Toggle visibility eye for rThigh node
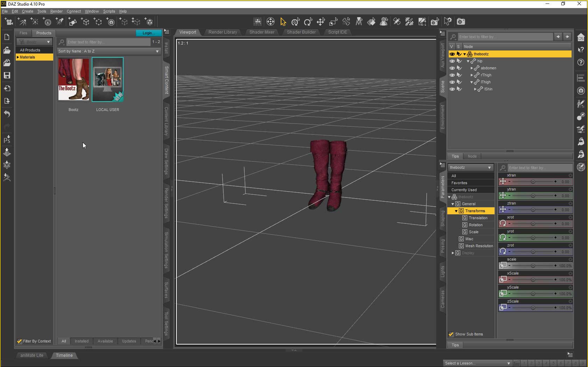Image resolution: width=588 pixels, height=367 pixels. click(x=452, y=75)
